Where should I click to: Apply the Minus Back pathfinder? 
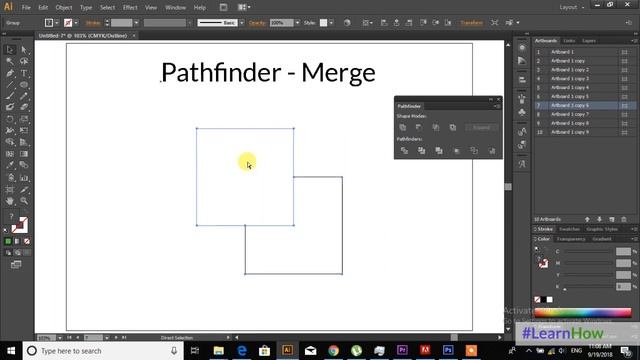[x=492, y=151]
